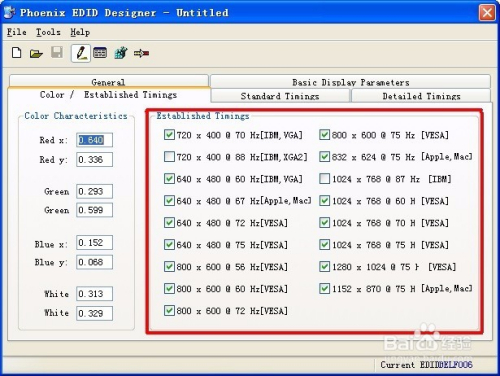Check 1024 x 768 @ 87 Hz IBM
500x376 pixels.
click(x=324, y=179)
